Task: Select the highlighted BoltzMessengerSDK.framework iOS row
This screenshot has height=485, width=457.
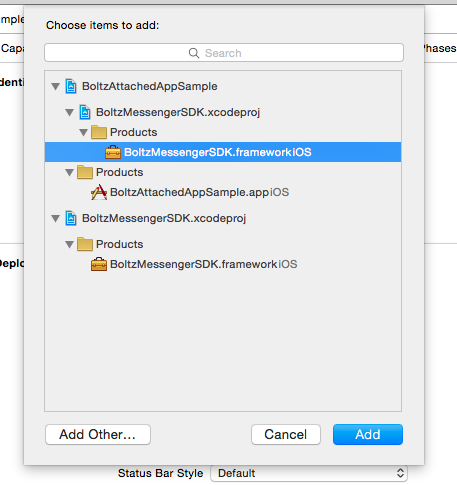Action: (223, 152)
